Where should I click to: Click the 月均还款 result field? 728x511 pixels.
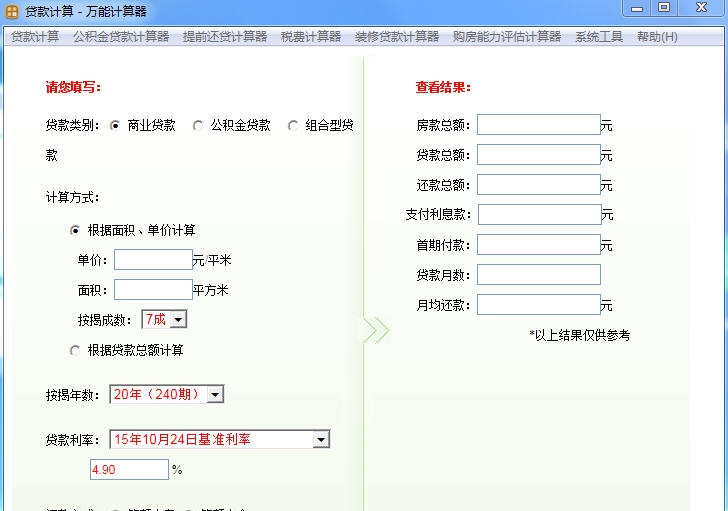pyautogui.click(x=539, y=304)
